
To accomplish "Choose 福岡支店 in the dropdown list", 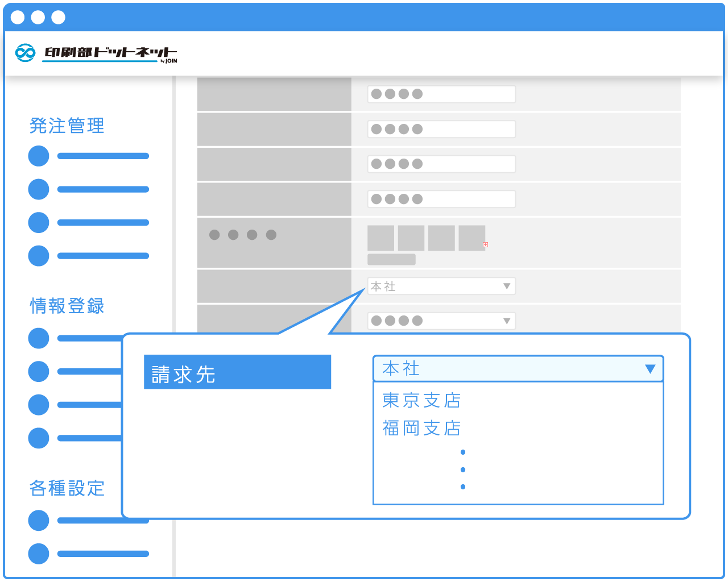I will tap(421, 428).
